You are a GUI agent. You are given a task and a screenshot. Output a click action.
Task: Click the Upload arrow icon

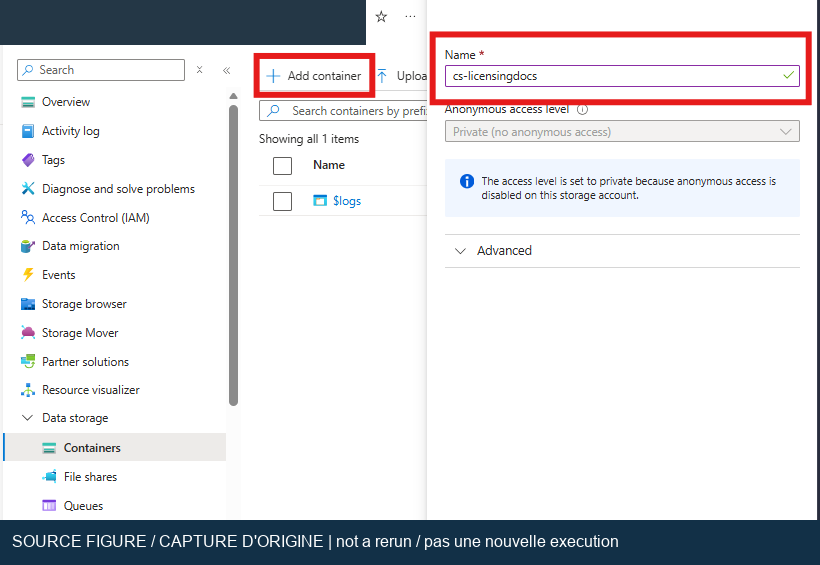pos(382,76)
